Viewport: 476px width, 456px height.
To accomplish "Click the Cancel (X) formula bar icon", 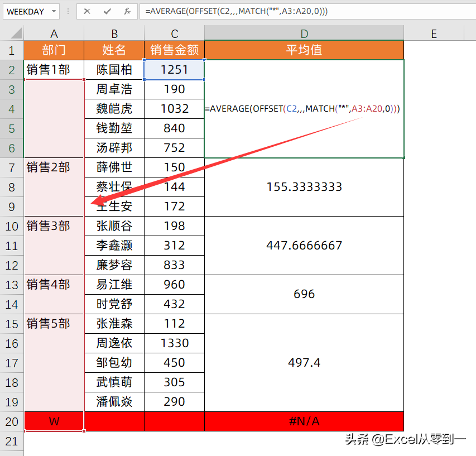I will pyautogui.click(x=87, y=12).
